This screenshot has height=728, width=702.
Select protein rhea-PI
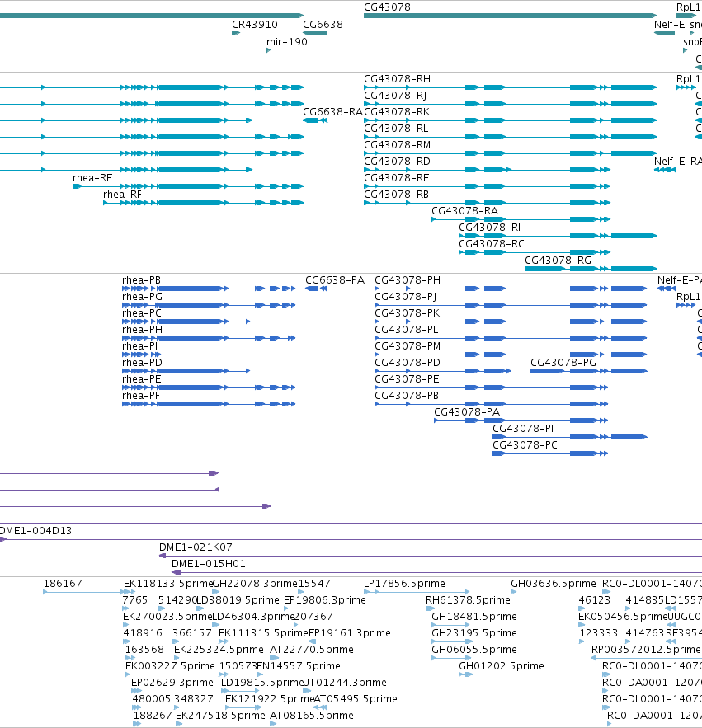140,346
